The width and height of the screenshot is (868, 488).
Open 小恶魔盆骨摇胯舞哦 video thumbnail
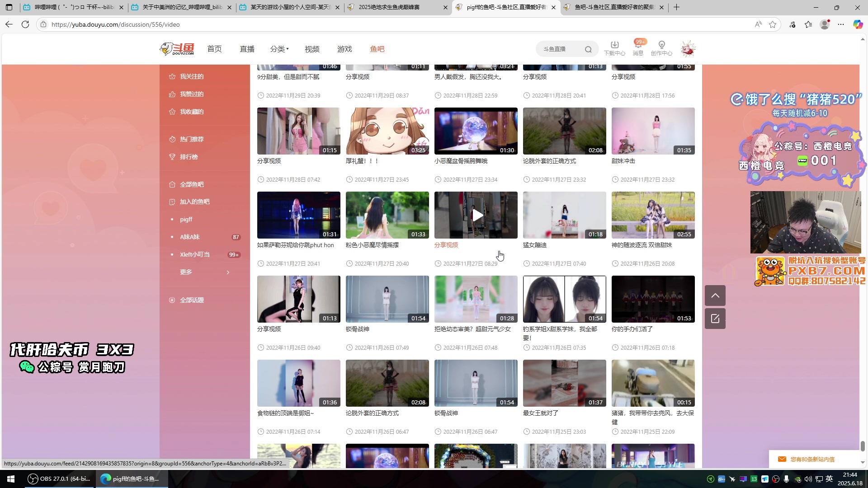476,131
